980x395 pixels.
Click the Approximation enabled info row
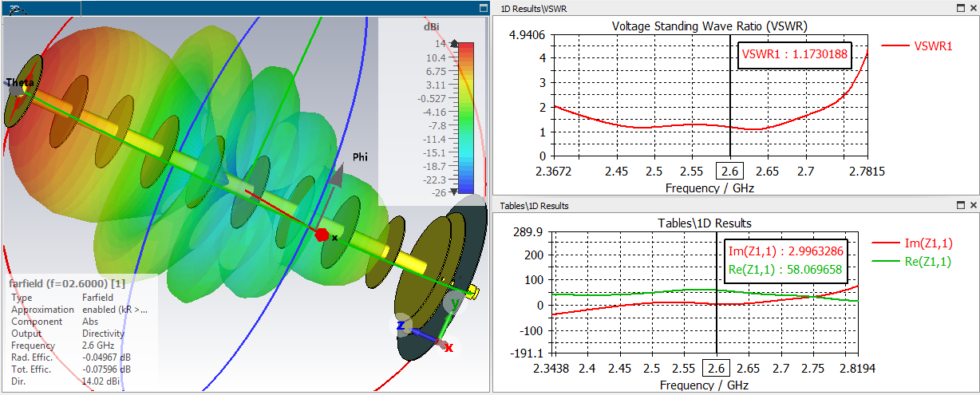pos(79,310)
